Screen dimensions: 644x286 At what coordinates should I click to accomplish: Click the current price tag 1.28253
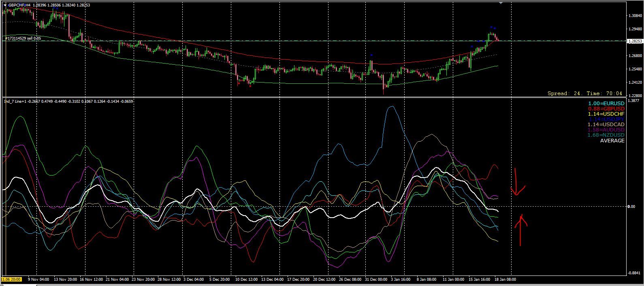pyautogui.click(x=635, y=41)
